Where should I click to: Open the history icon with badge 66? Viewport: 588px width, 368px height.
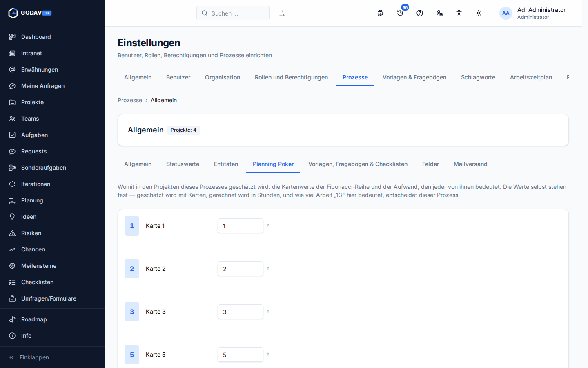[x=400, y=13]
